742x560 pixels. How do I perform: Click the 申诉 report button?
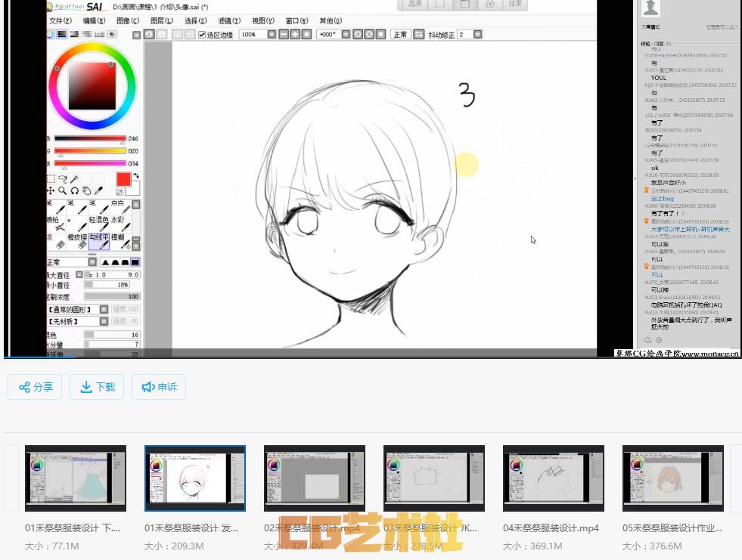pyautogui.click(x=159, y=387)
